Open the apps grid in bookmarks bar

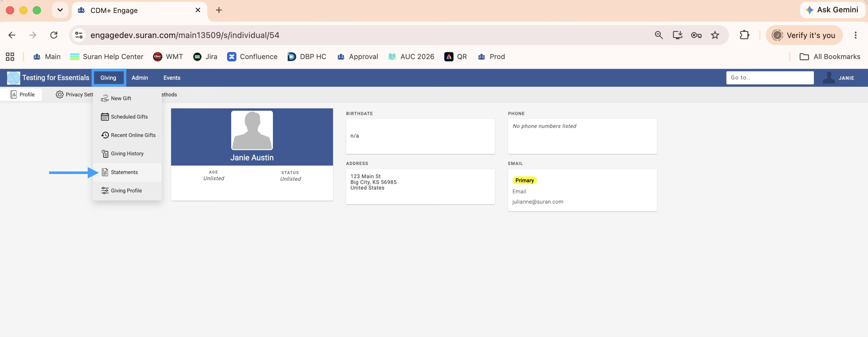point(10,57)
